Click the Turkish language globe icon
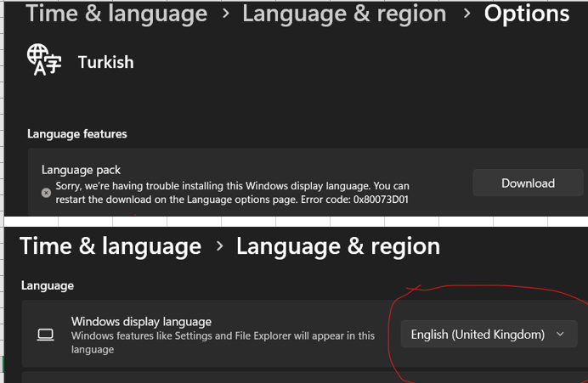 coord(44,60)
